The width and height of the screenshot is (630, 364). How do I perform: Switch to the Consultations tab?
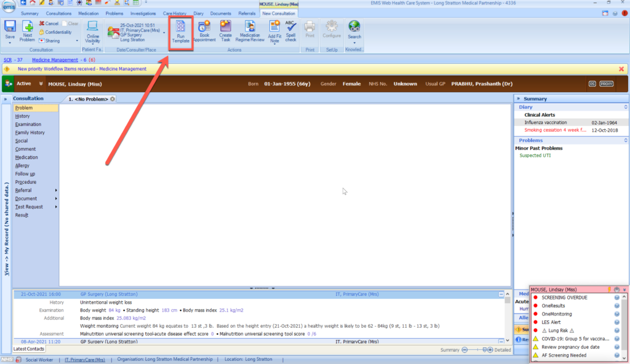(58, 14)
